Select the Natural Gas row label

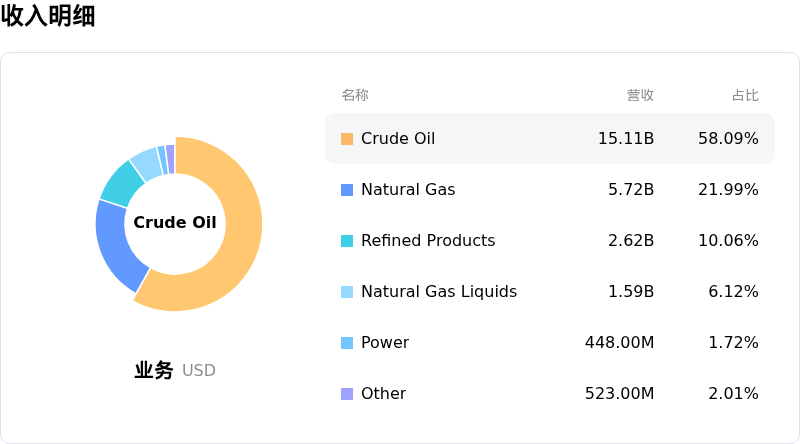click(408, 190)
